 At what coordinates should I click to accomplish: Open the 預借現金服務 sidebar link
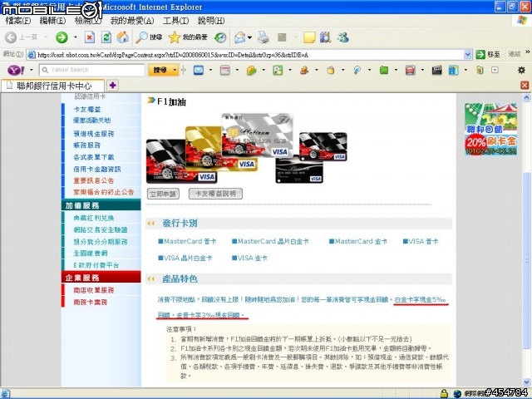[94, 134]
